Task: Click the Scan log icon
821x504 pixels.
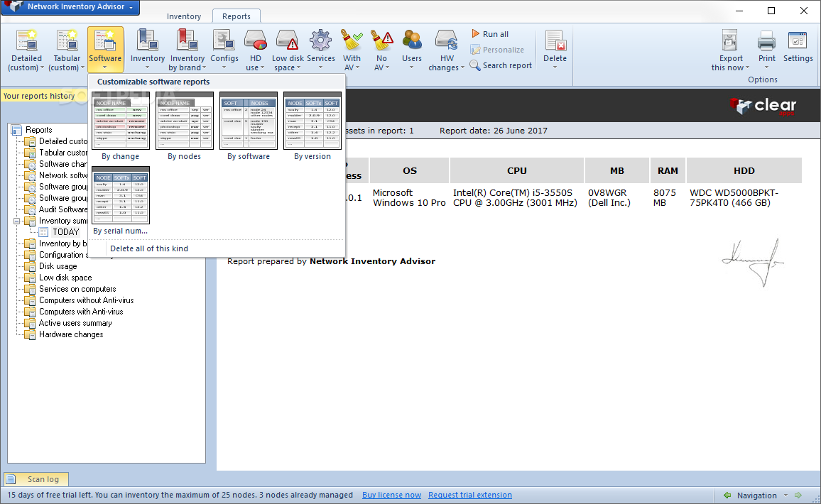Action: coord(11,479)
